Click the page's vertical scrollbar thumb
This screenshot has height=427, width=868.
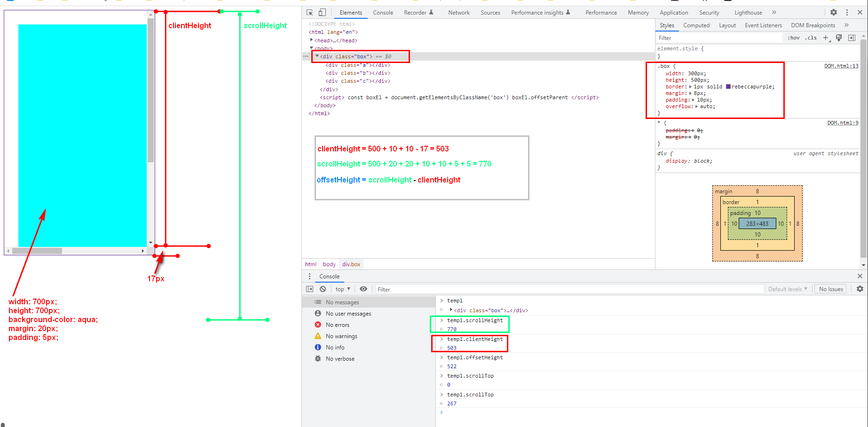click(150, 90)
